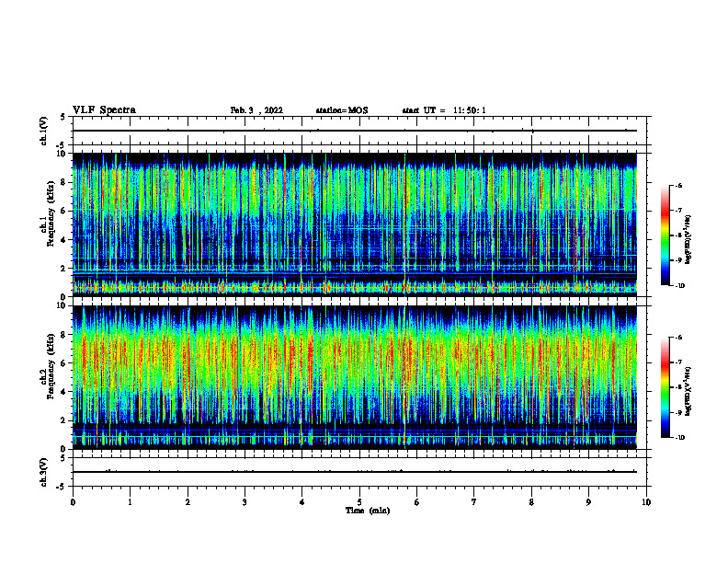This screenshot has width=728, height=563.
Task: Click the "ch.3(V)" axis label
Action: (44, 472)
